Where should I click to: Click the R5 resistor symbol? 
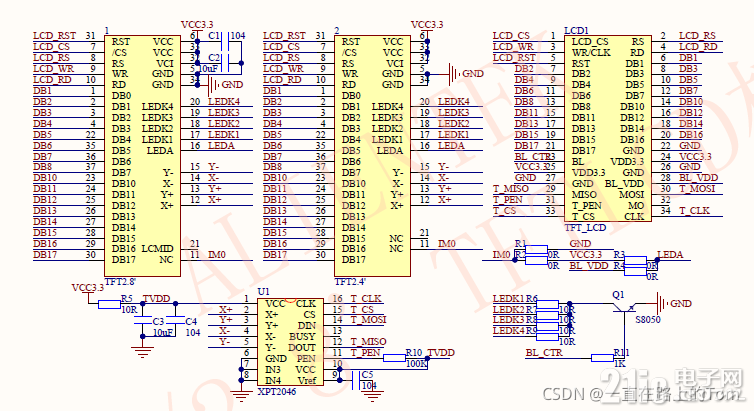coord(109,304)
